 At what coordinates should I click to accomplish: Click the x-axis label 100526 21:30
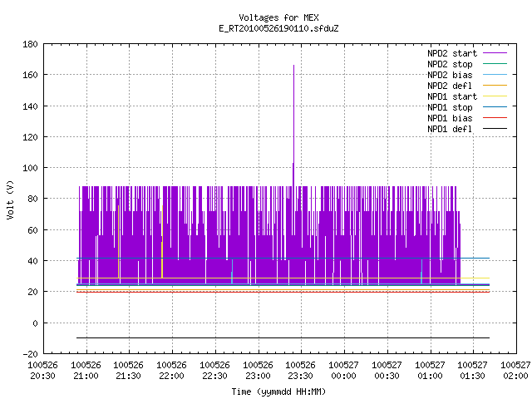coord(129,371)
